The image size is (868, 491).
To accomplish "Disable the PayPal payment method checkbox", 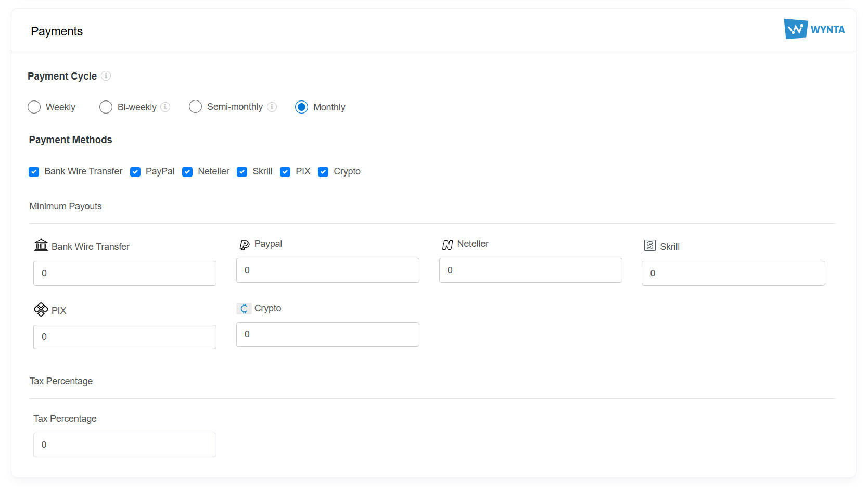I will click(x=135, y=172).
